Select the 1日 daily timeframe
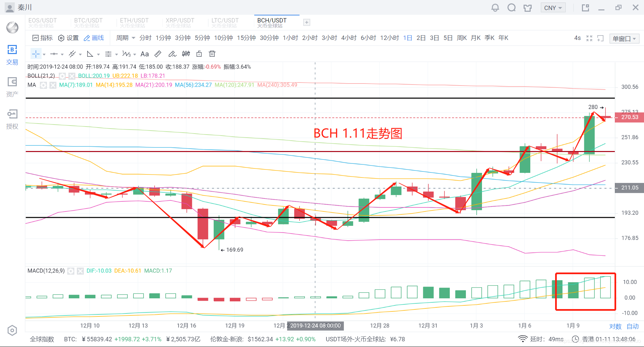The width and height of the screenshot is (644, 347). coord(408,38)
